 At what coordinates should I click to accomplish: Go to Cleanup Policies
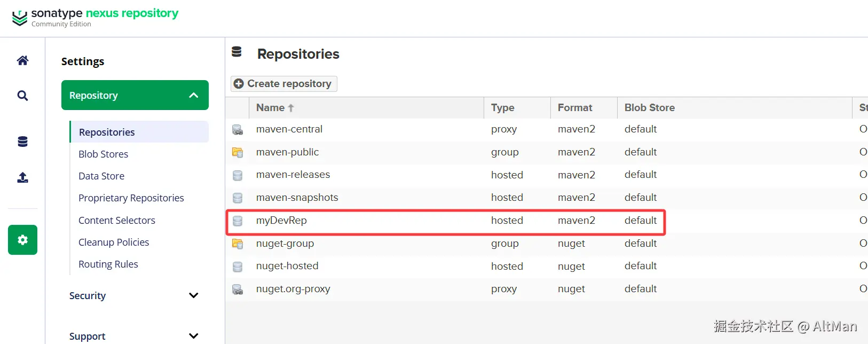pos(114,242)
